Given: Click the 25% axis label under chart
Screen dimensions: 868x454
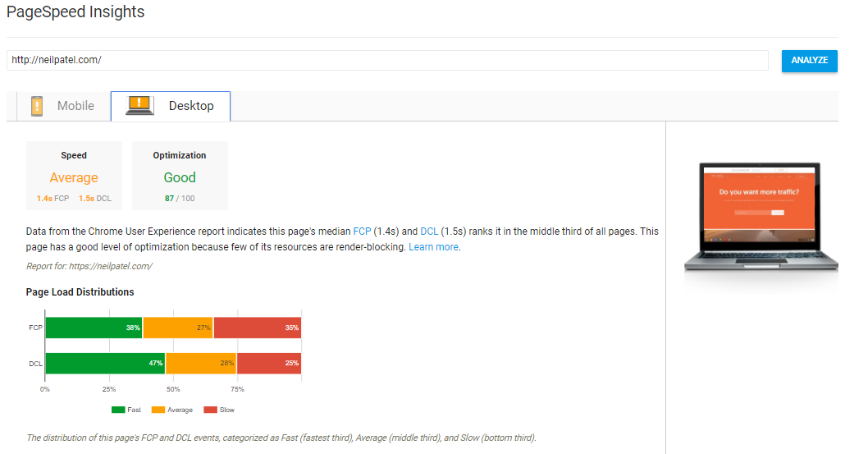Looking at the screenshot, I should point(109,389).
